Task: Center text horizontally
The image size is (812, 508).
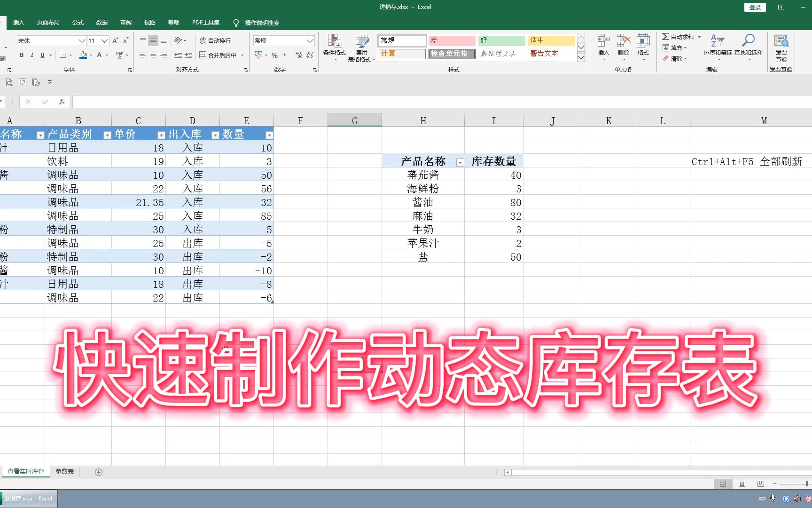Action: (x=153, y=55)
